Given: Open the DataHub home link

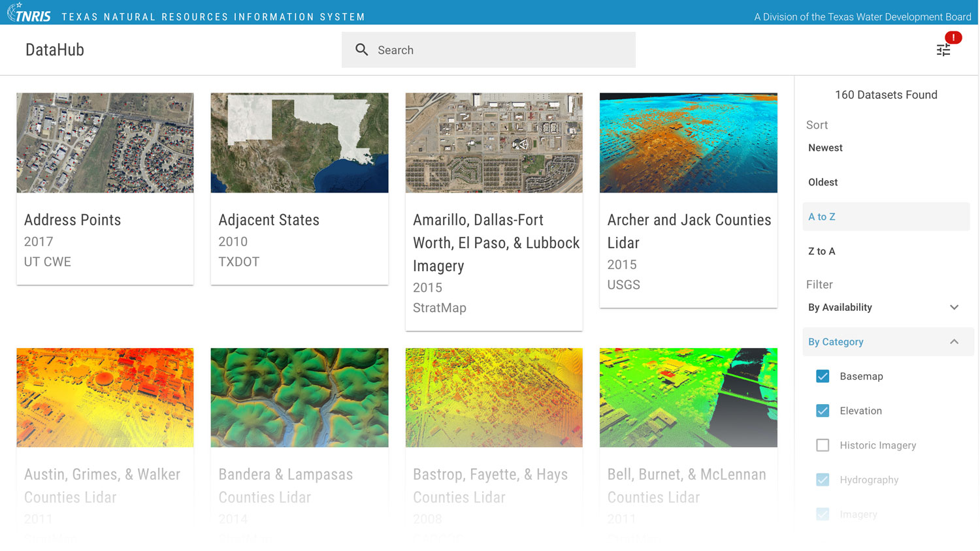Looking at the screenshot, I should pyautogui.click(x=55, y=50).
